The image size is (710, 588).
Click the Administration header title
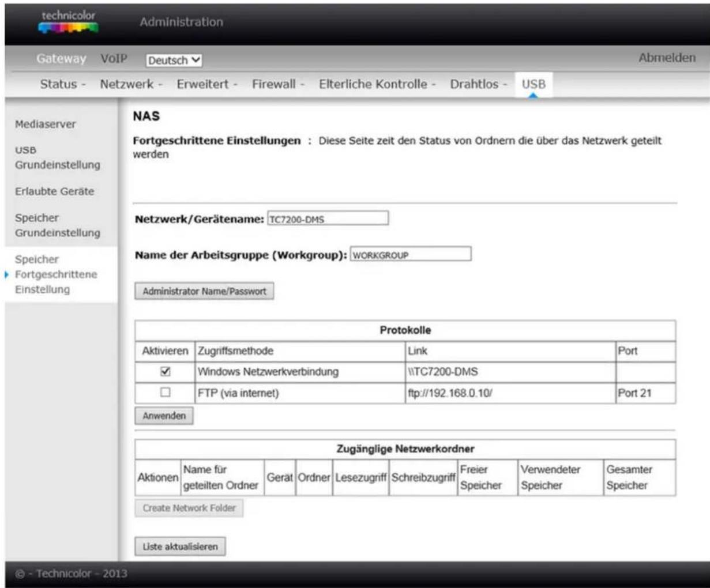pyautogui.click(x=181, y=22)
